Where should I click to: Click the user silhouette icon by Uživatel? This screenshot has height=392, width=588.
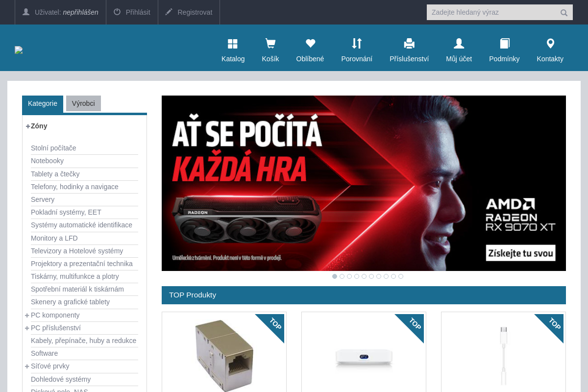click(26, 12)
